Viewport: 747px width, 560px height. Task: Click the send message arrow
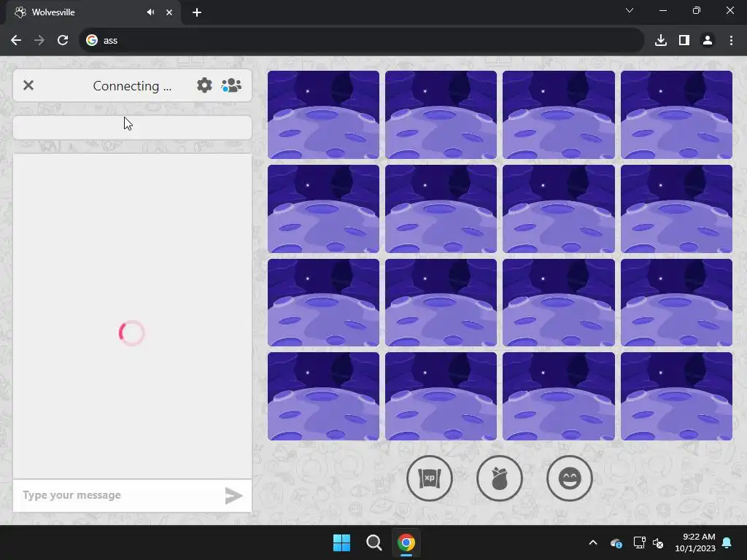[233, 495]
